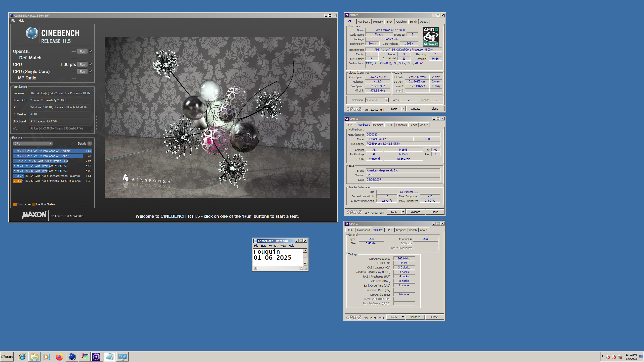Click the Cinebench render preview image
Screen dimensions: 644x362
tap(217, 117)
